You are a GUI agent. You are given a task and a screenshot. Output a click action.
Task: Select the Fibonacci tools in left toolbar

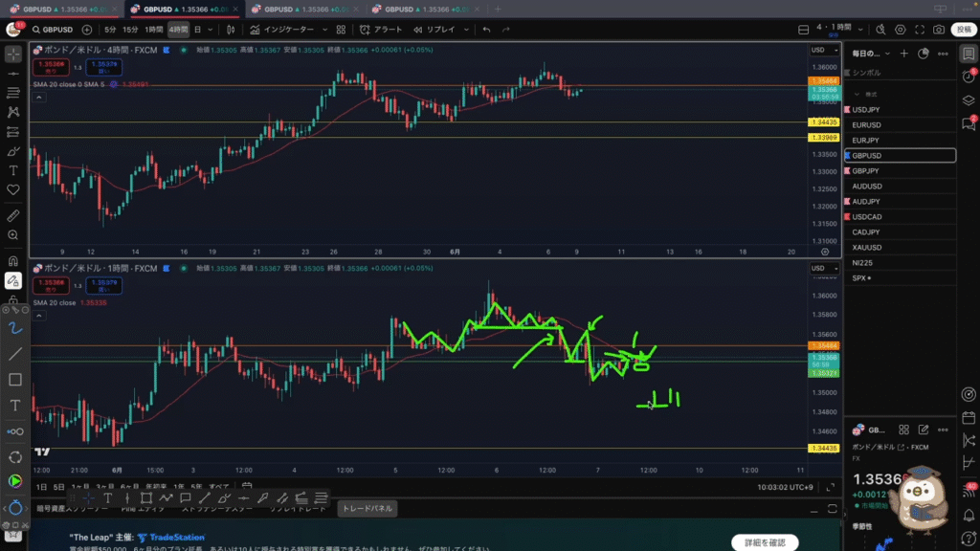pos(13,93)
